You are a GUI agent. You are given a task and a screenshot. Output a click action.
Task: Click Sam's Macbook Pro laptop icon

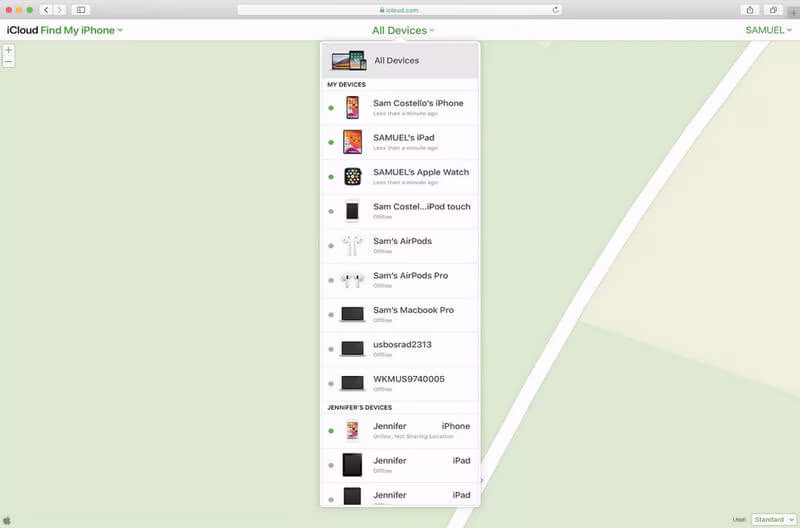[x=353, y=314]
